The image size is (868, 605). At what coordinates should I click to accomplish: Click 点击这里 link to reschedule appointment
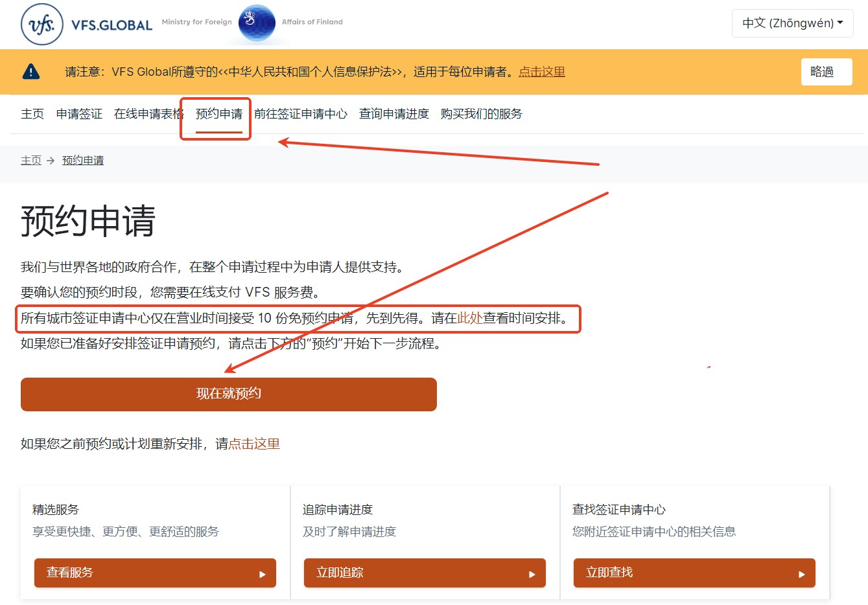click(x=254, y=444)
